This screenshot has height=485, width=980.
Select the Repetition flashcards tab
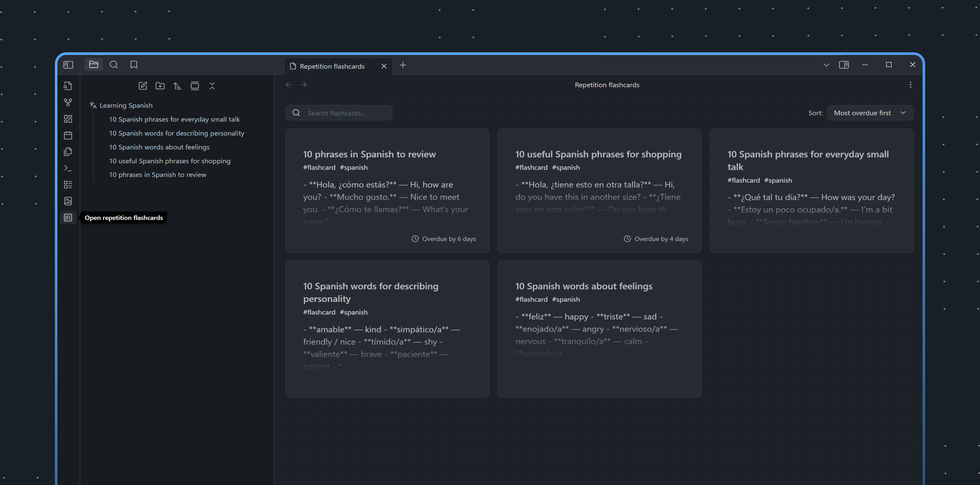tap(332, 66)
